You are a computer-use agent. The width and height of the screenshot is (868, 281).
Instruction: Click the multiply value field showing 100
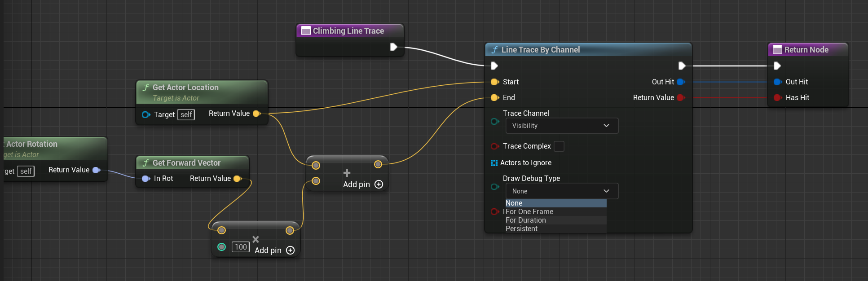point(241,247)
